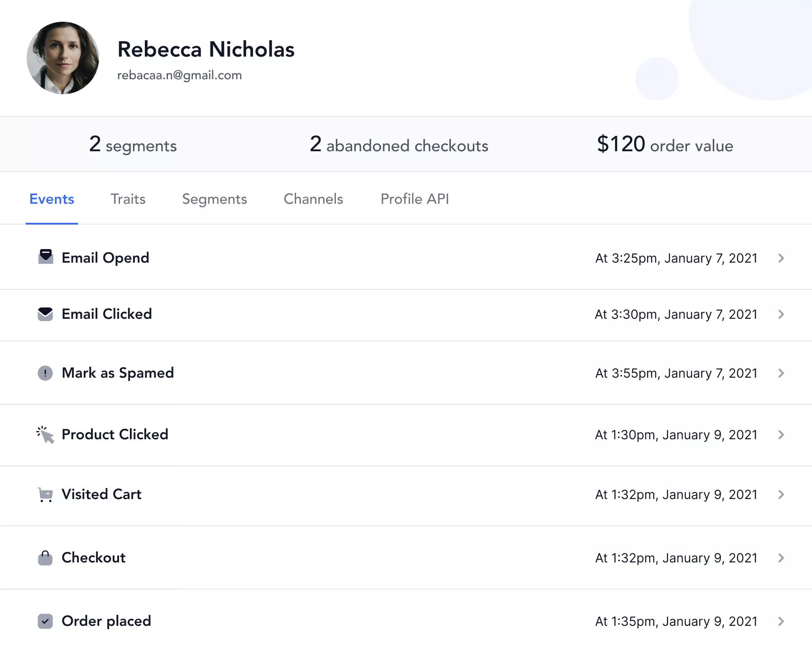Click the shopping cart icon for Visited Cart
This screenshot has width=812, height=653.
(x=45, y=495)
